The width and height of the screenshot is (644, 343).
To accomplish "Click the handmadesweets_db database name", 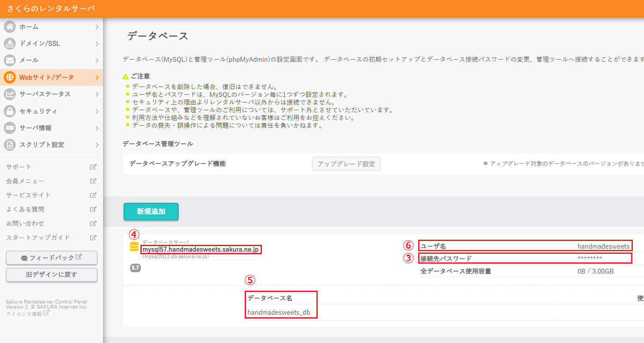I will pos(279,313).
